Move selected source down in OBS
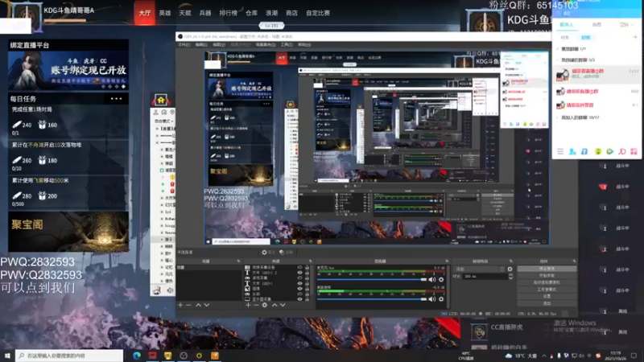This screenshot has height=362, width=644. [283, 305]
